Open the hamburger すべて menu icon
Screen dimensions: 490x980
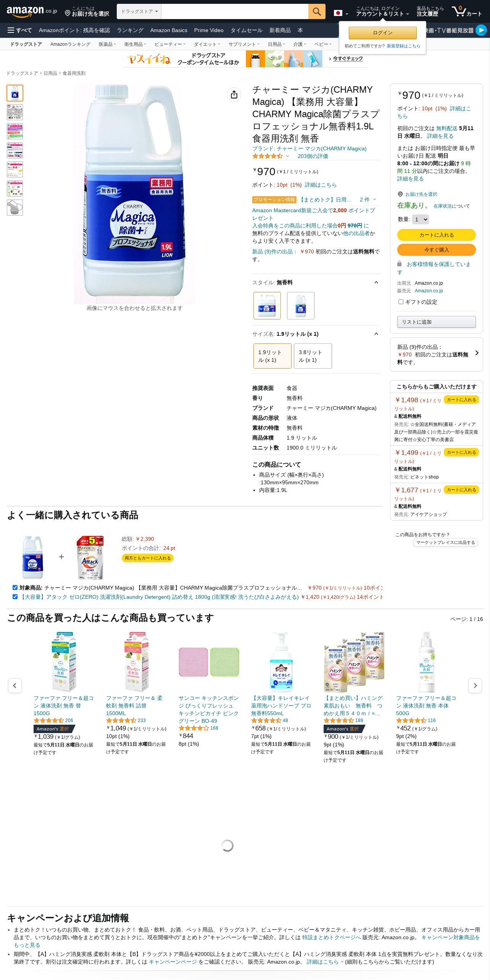click(11, 30)
